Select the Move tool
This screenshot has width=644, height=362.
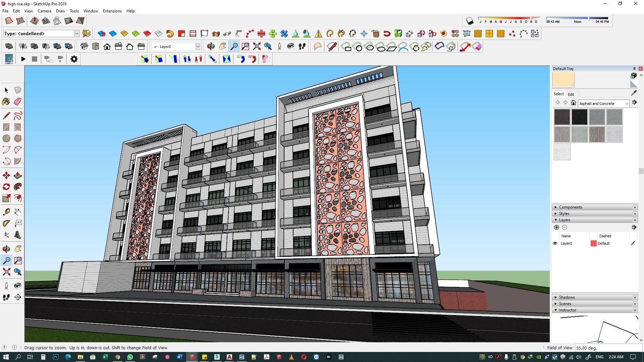tap(6, 175)
